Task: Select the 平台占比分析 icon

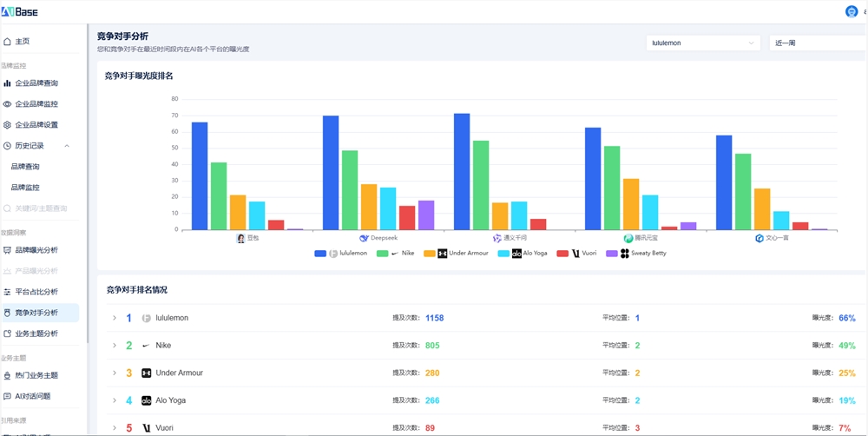Action: pyautogui.click(x=8, y=292)
